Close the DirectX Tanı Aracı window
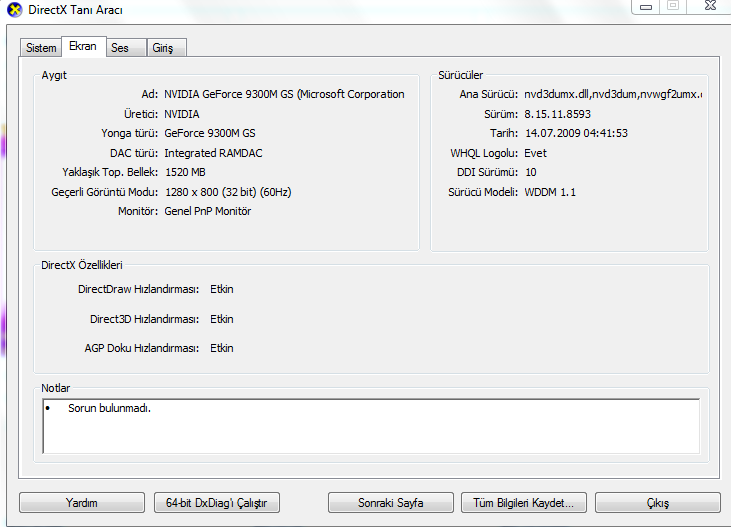This screenshot has height=527, width=731. click(x=710, y=6)
